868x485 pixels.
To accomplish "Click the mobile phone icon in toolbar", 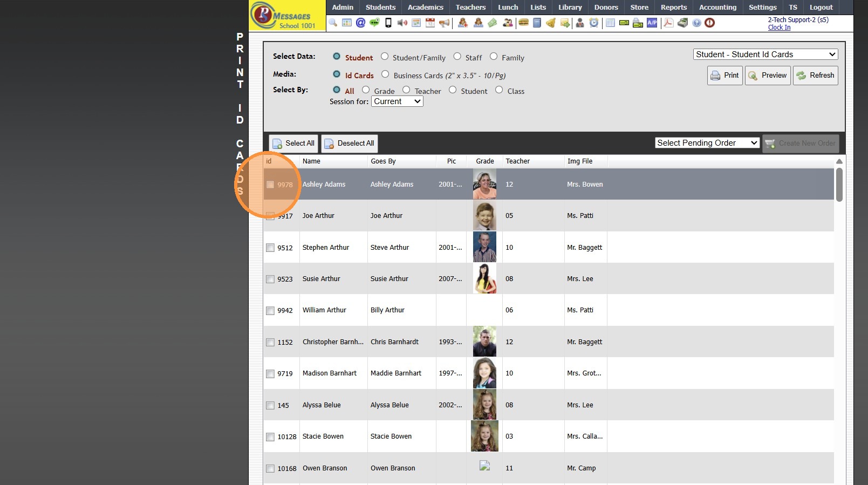I will tap(388, 23).
